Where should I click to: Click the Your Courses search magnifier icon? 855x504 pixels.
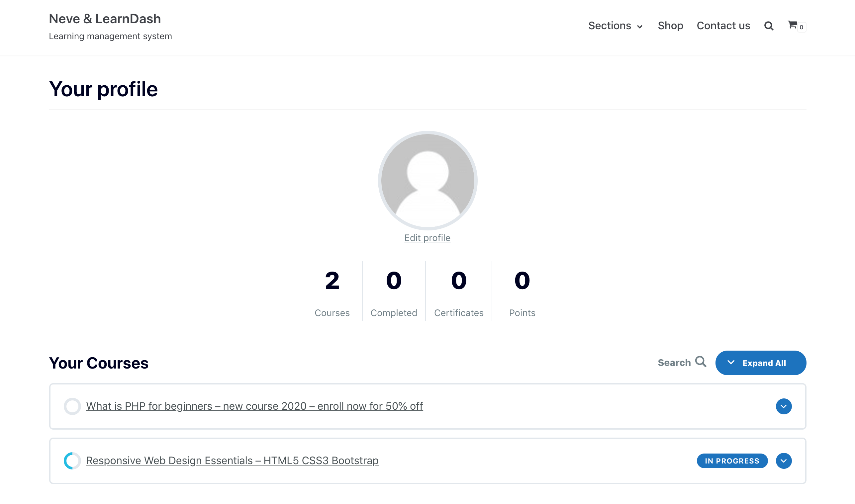(x=701, y=362)
